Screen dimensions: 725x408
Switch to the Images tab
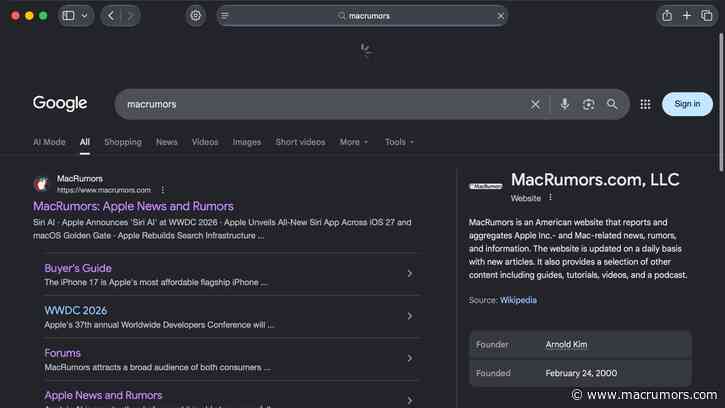[246, 142]
